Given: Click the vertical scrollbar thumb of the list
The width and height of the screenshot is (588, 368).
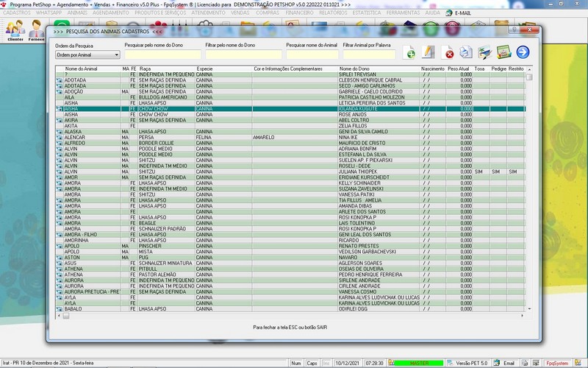Looking at the screenshot, I should click(529, 77).
